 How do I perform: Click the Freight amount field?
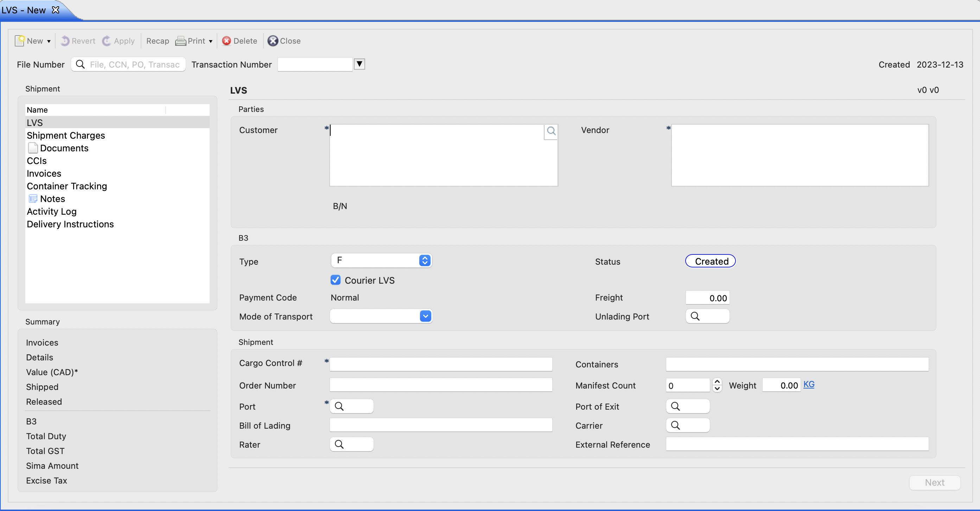(x=708, y=297)
